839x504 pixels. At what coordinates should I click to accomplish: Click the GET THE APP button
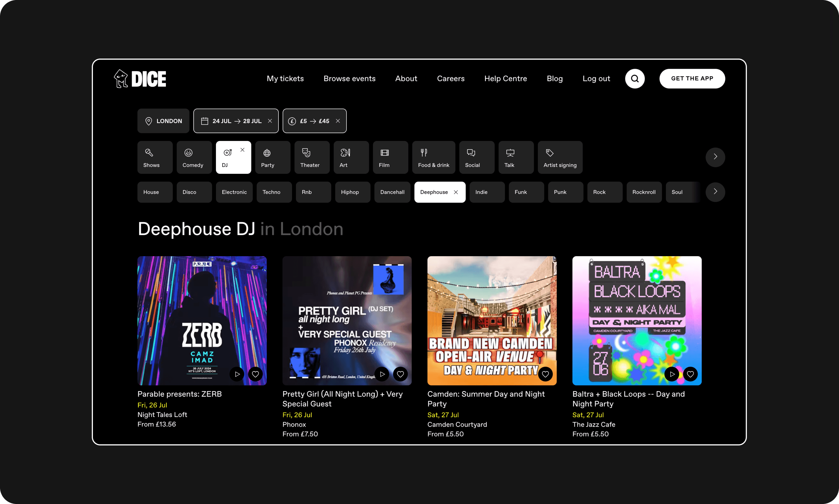692,78
